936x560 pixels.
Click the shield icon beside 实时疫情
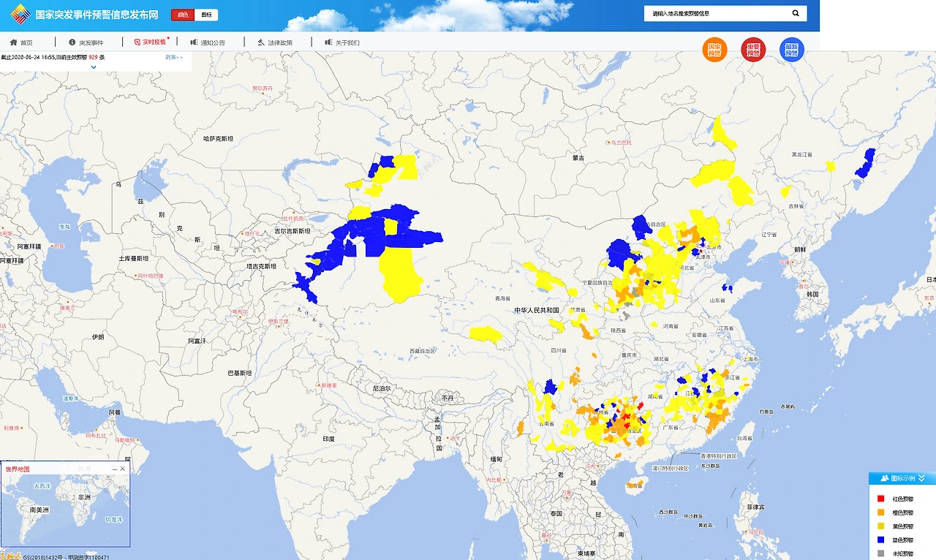[137, 42]
